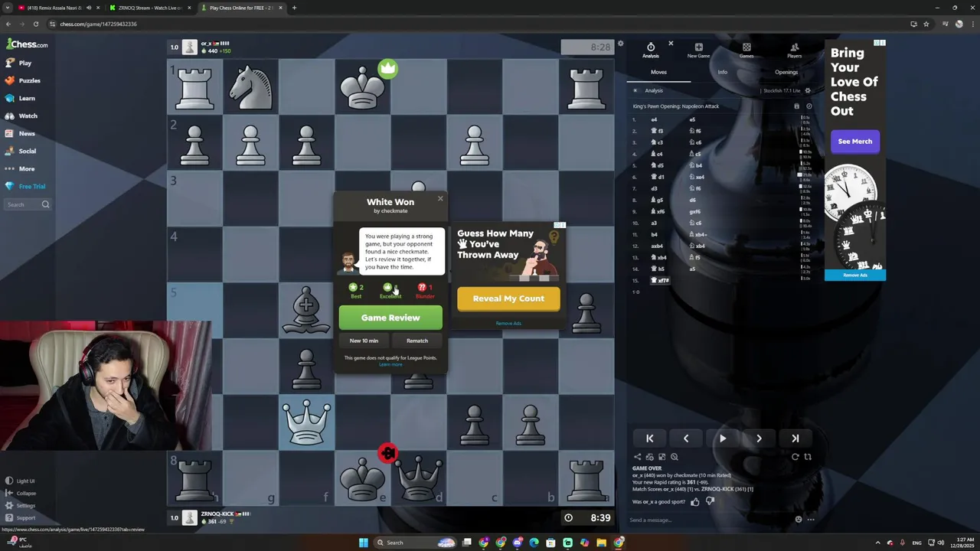Go to Chess.com home via logo
Image resolution: width=980 pixels, height=551 pixels.
pyautogui.click(x=27, y=44)
